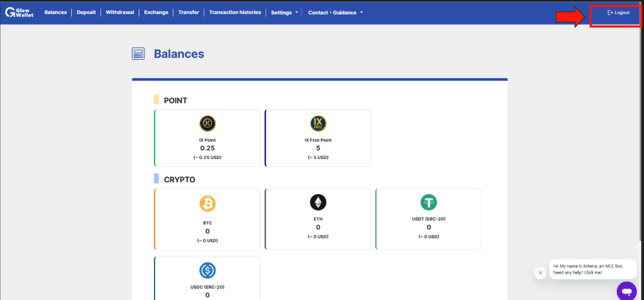
Task: Click the POINT section heading
Action: click(x=175, y=101)
